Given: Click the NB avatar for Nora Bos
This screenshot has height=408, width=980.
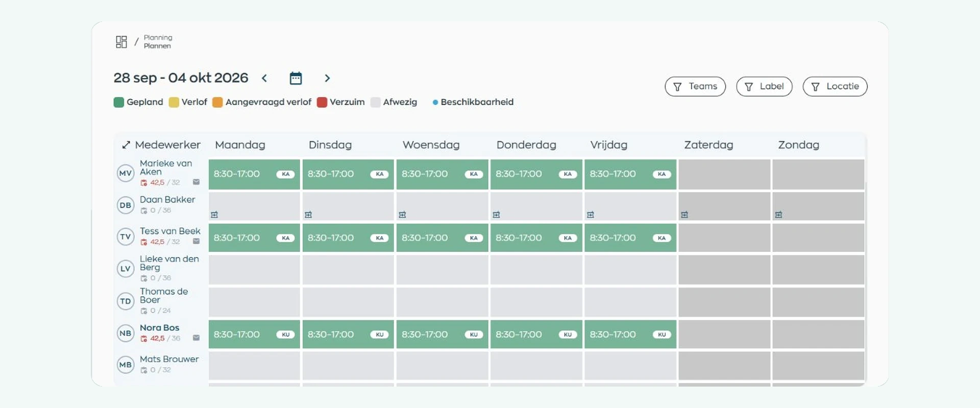Looking at the screenshot, I should (x=126, y=333).
